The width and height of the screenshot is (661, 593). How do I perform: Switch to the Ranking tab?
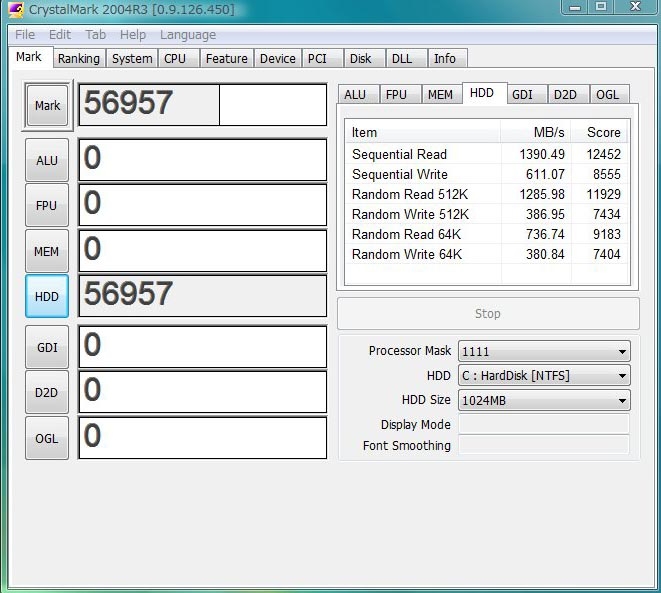[x=78, y=59]
